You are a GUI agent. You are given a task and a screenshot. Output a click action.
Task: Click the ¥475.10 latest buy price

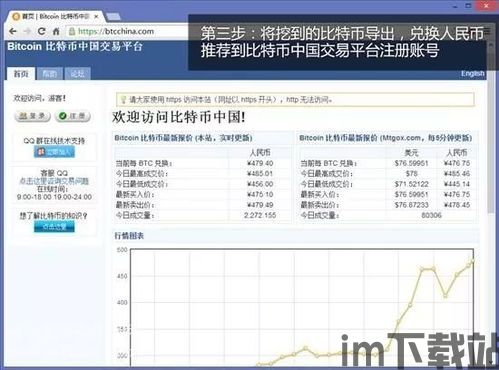coord(260,194)
